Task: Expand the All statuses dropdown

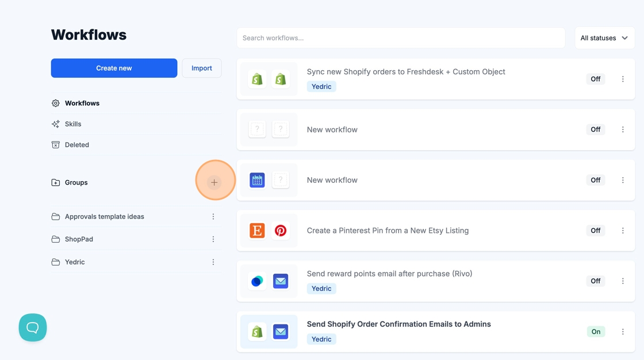Action: [x=604, y=38]
